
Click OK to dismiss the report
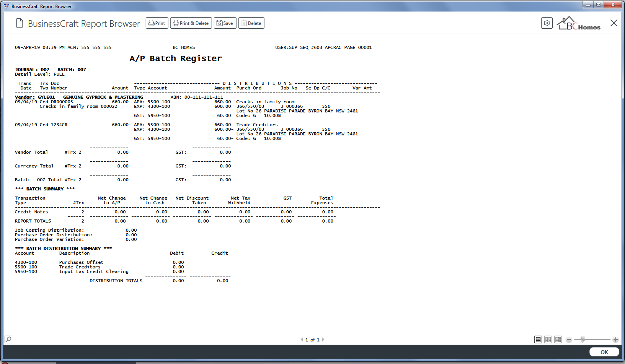[604, 352]
